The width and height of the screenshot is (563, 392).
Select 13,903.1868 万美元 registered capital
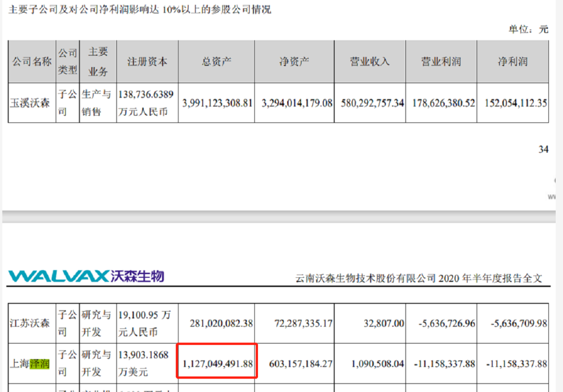[x=143, y=363]
